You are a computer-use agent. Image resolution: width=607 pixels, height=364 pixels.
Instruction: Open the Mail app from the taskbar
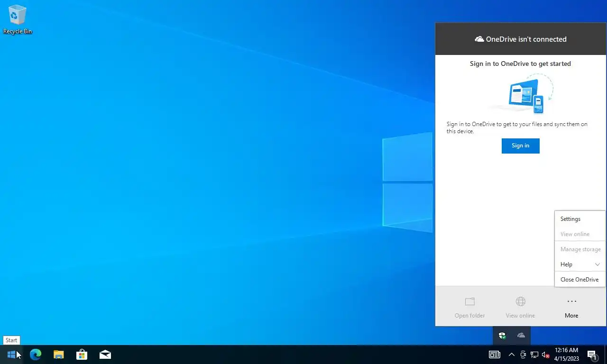[x=105, y=355]
